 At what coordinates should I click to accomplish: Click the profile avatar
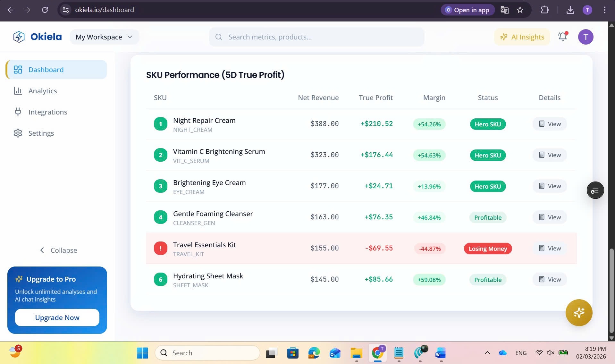pyautogui.click(x=586, y=37)
